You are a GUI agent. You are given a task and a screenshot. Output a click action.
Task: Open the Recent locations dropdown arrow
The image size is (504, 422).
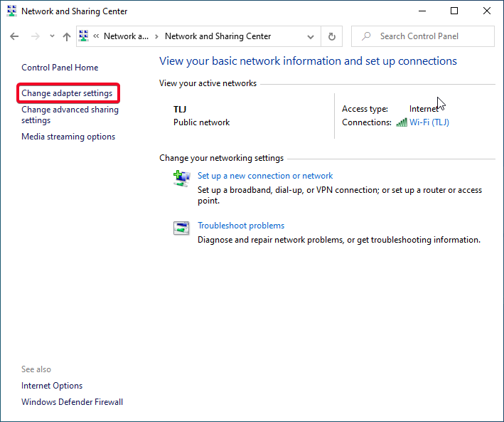[52, 36]
